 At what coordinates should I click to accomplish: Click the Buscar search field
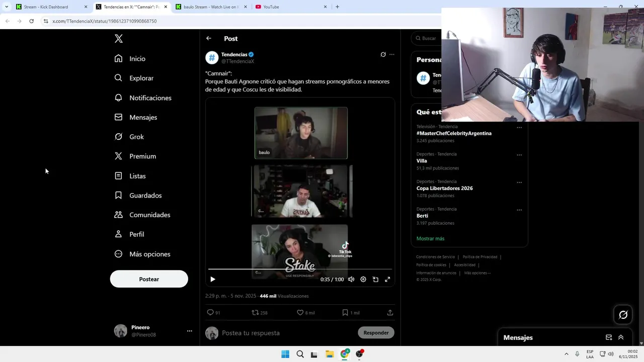pos(427,38)
